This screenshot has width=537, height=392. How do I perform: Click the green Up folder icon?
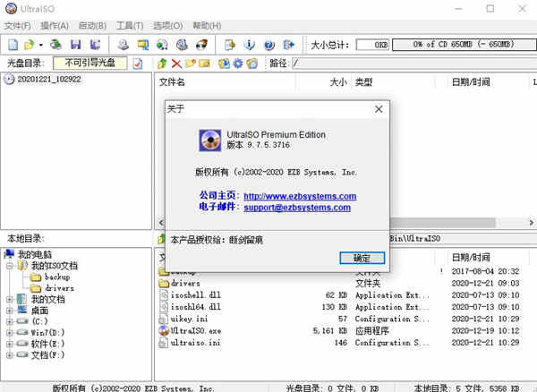tap(162, 64)
